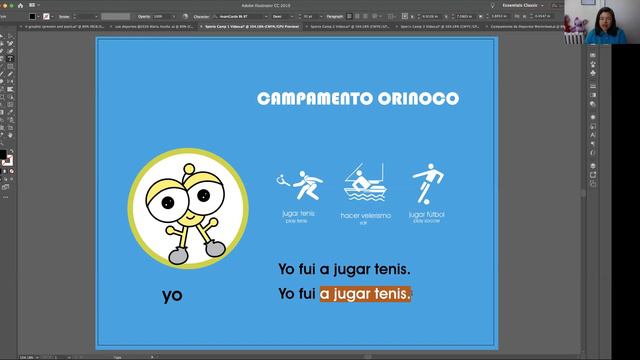Image resolution: width=640 pixels, height=360 pixels.
Task: Toggle align right paragraph button
Action: 365,16
